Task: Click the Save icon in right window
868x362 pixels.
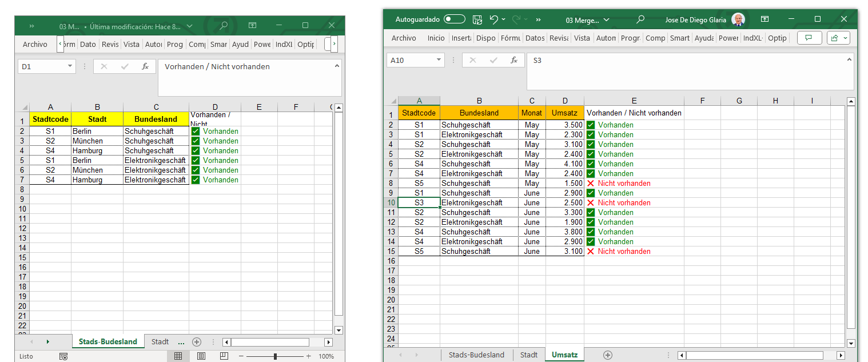Action: [x=477, y=19]
